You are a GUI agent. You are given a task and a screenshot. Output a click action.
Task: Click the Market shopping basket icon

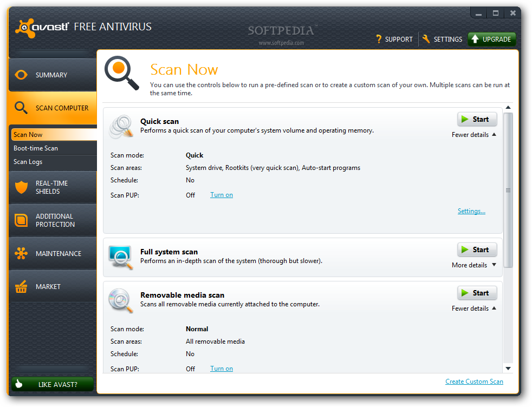pyautogui.click(x=21, y=287)
